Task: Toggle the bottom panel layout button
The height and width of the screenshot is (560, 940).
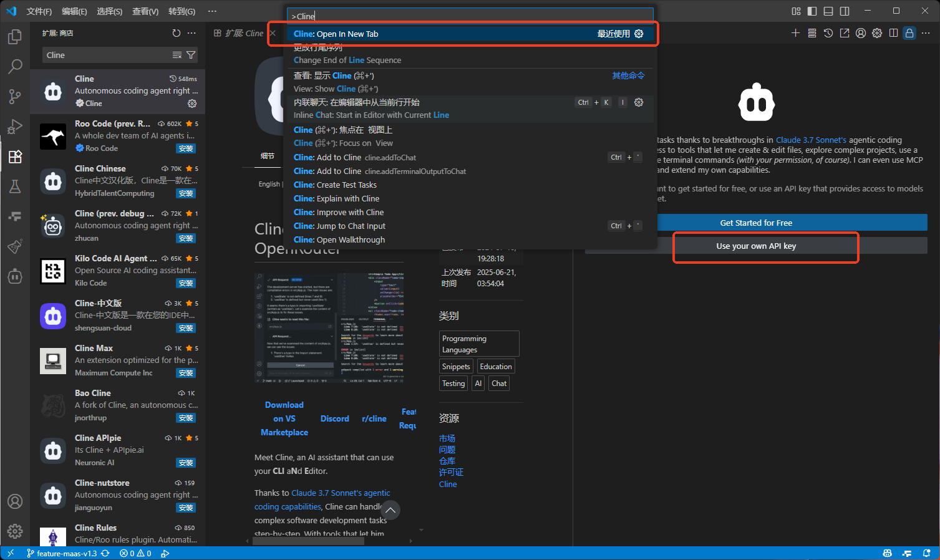Action: (828, 11)
